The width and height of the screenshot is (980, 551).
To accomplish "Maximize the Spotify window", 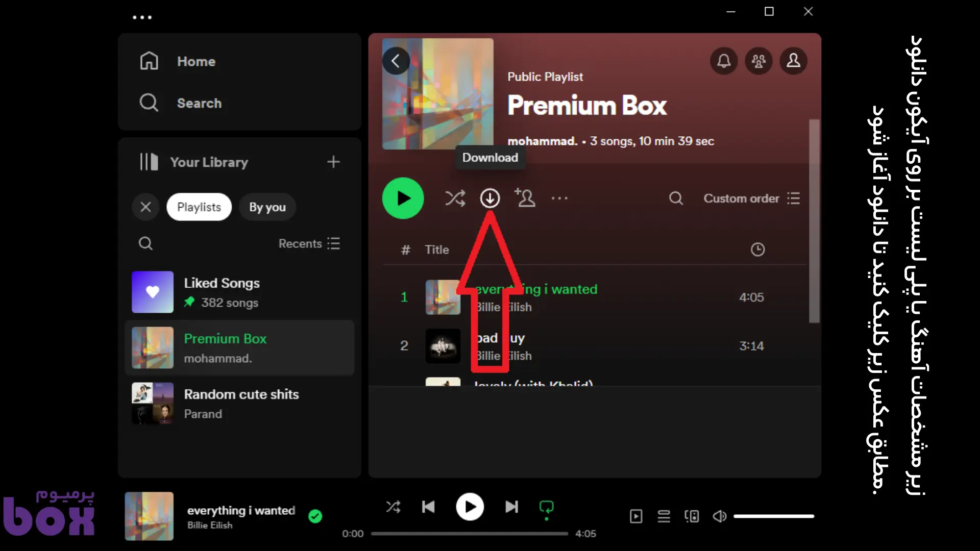I will point(769,11).
